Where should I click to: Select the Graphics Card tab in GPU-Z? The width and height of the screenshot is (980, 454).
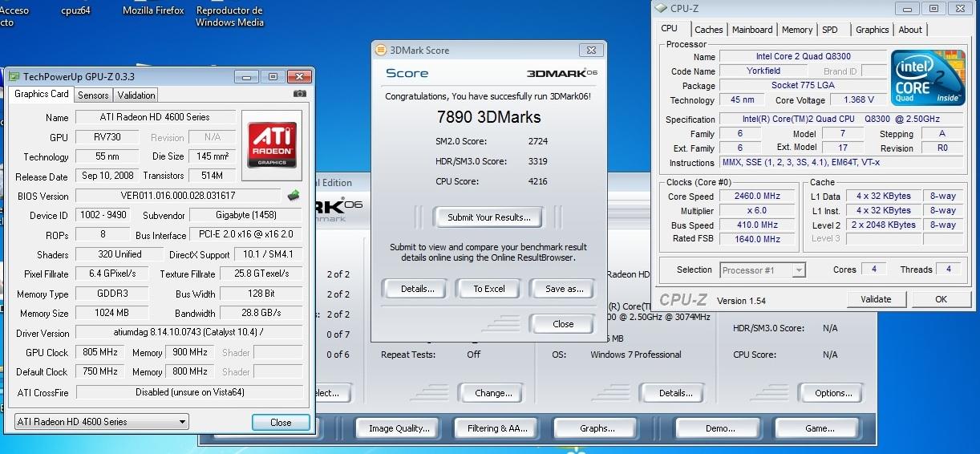click(42, 94)
